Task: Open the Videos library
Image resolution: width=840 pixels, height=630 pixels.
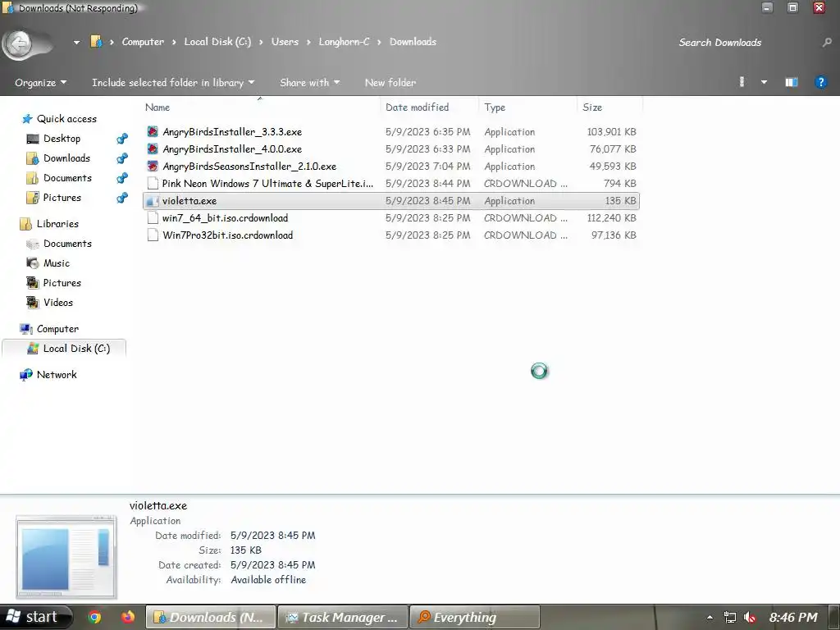Action: pyautogui.click(x=58, y=303)
